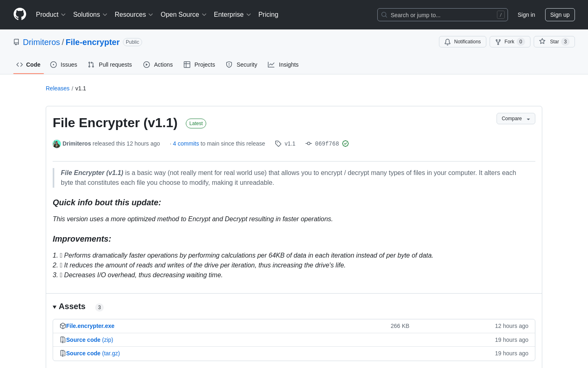Click the Pull requests branch icon
Screen dimensions: 588x368
(91, 65)
